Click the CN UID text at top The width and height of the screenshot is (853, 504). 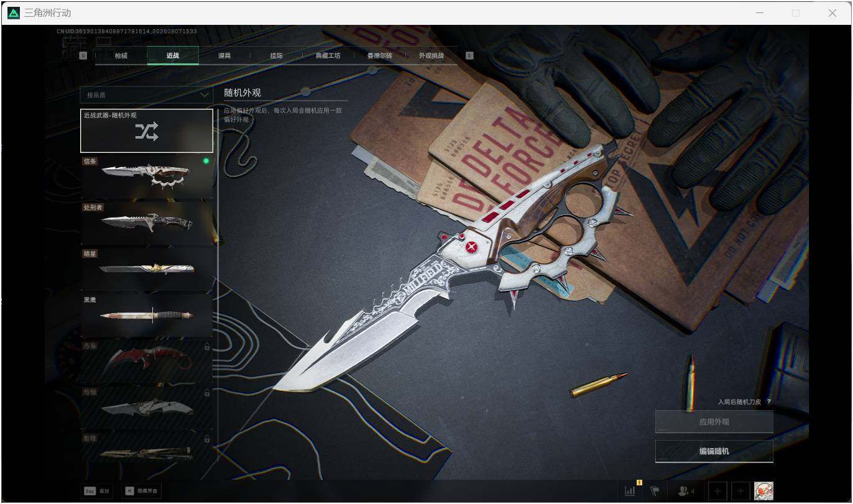click(x=127, y=31)
